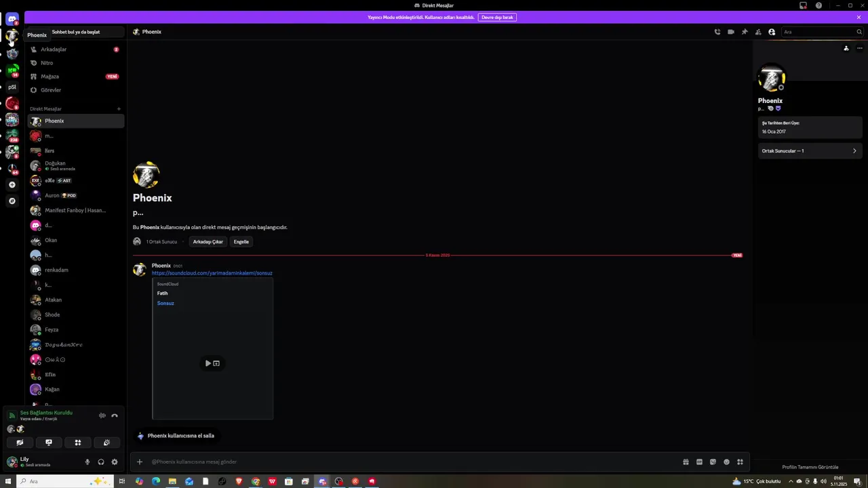Image resolution: width=868 pixels, height=488 pixels.
Task: Open soundboard from voice panel
Action: point(107,443)
